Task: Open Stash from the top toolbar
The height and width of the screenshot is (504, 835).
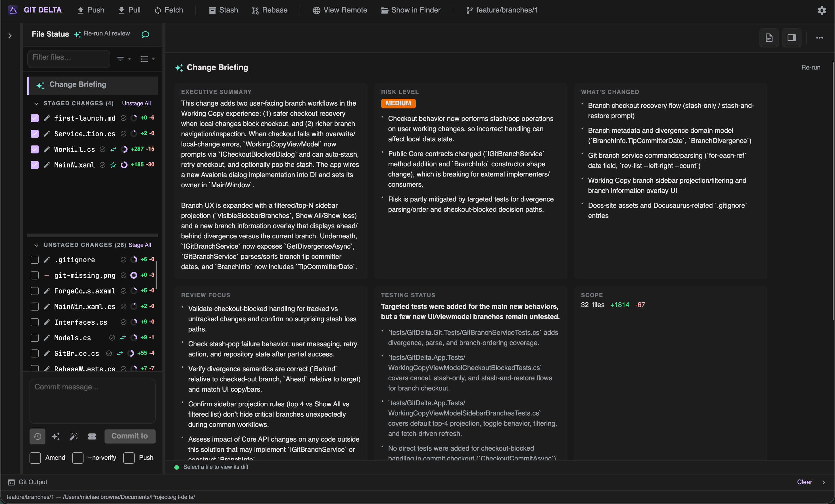Action: [x=223, y=10]
